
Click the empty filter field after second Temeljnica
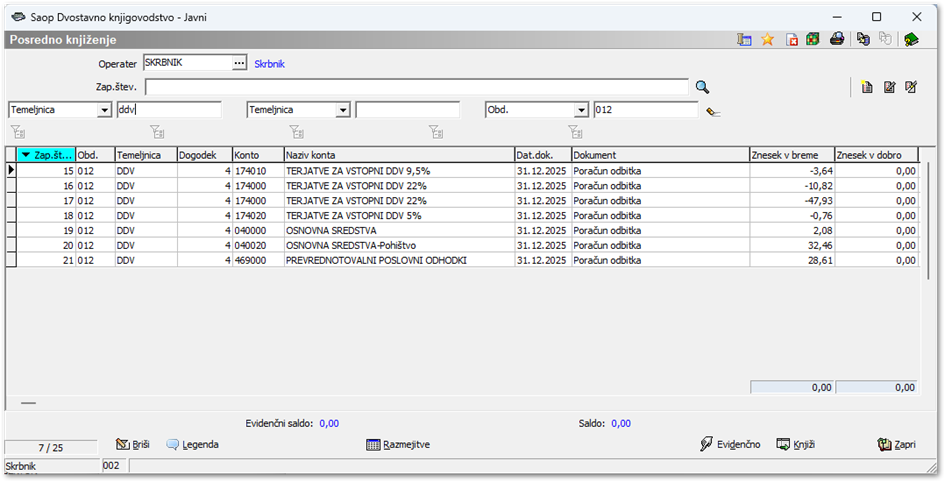(407, 110)
